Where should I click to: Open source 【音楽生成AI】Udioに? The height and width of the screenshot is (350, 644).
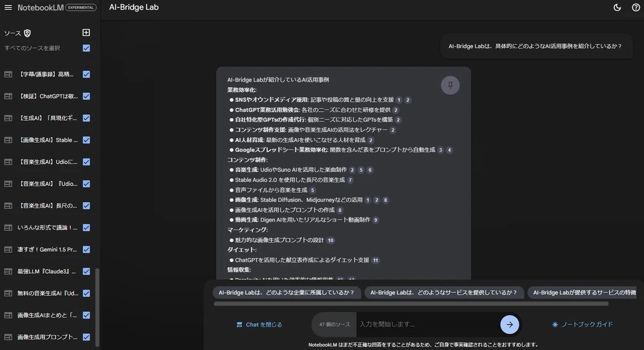click(x=48, y=162)
